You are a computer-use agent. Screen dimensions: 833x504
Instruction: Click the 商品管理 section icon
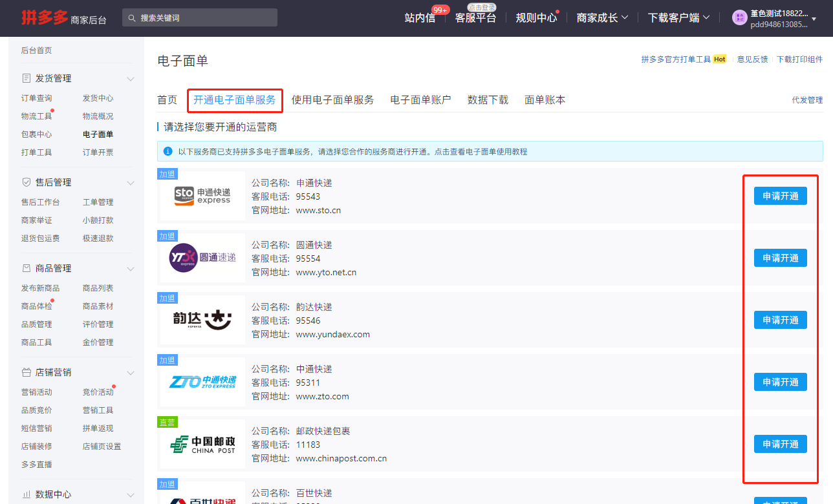[27, 268]
